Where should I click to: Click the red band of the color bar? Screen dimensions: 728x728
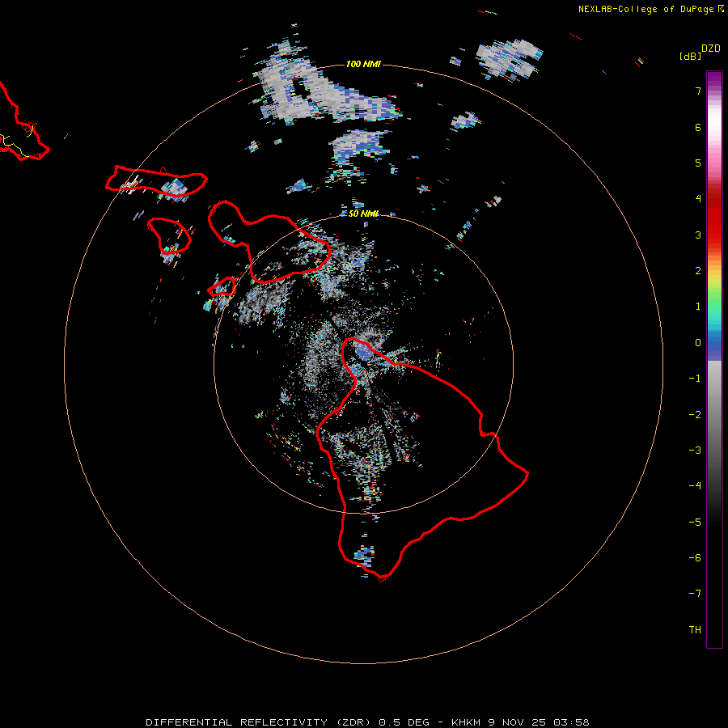[714, 218]
